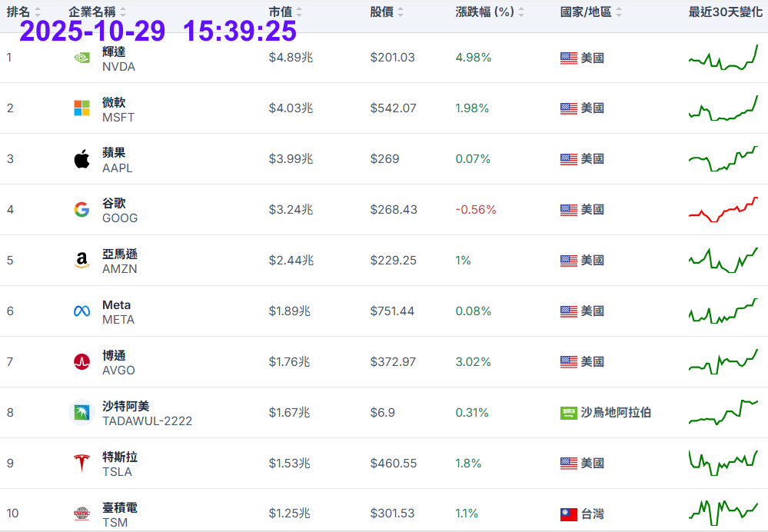Screen dimensions: 768x532
Task: Click the Taiwan flag beside 台灣
Action: [569, 514]
